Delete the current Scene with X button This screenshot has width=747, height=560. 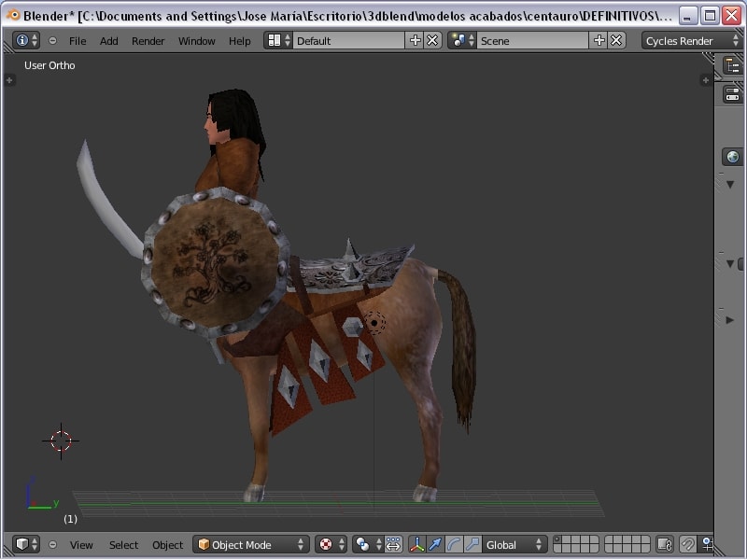(x=617, y=40)
